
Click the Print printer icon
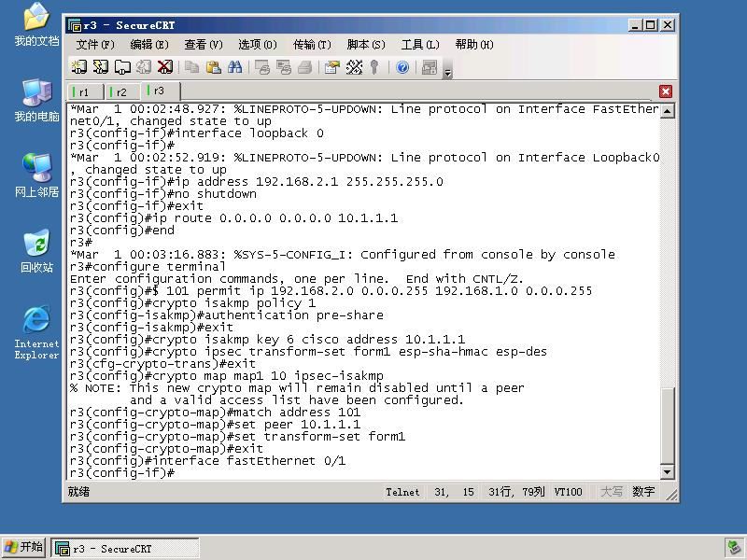pyautogui.click(x=305, y=67)
